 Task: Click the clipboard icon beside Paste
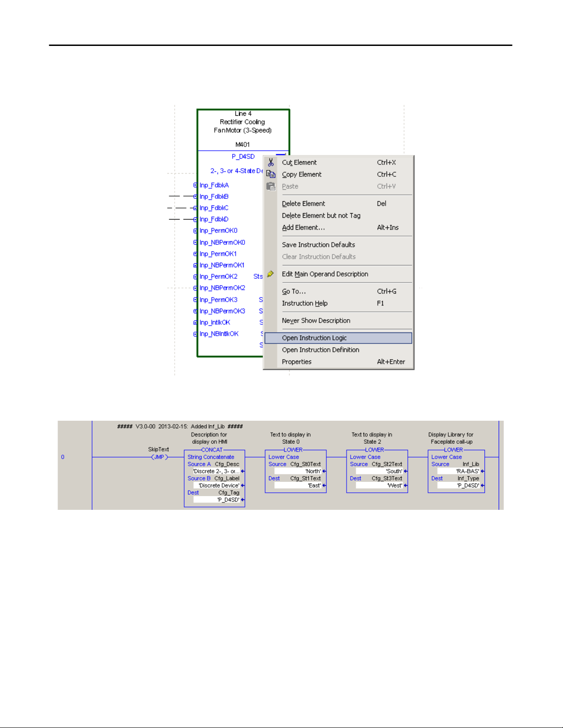click(x=271, y=186)
